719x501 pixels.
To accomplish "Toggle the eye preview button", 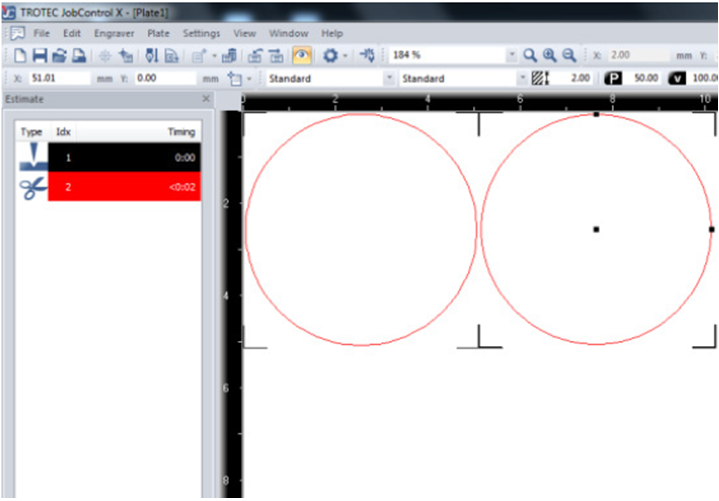I will click(x=301, y=56).
